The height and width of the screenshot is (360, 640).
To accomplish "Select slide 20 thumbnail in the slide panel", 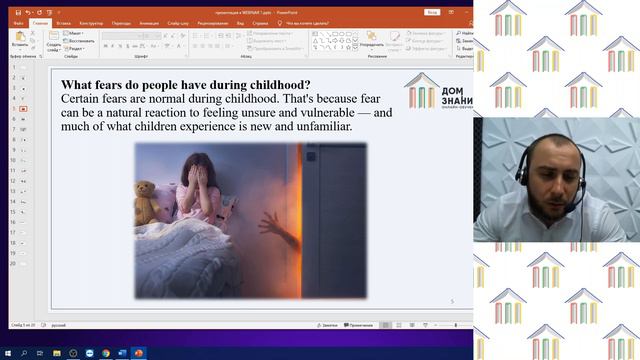I will pyautogui.click(x=23, y=264).
